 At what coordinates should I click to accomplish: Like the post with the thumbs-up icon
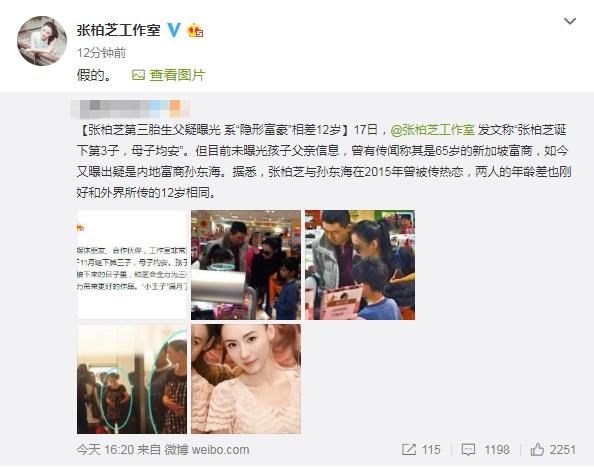537,450
